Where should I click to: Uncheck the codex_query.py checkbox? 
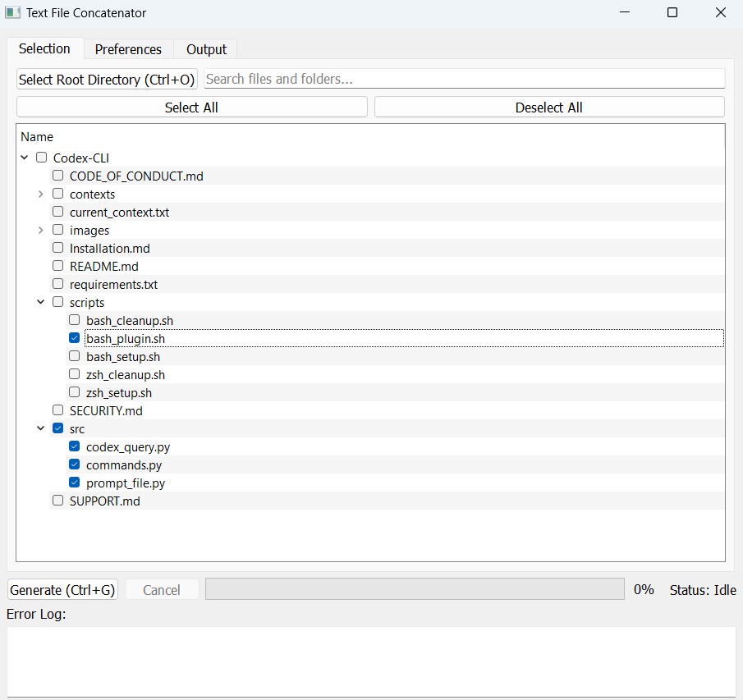[x=75, y=446]
